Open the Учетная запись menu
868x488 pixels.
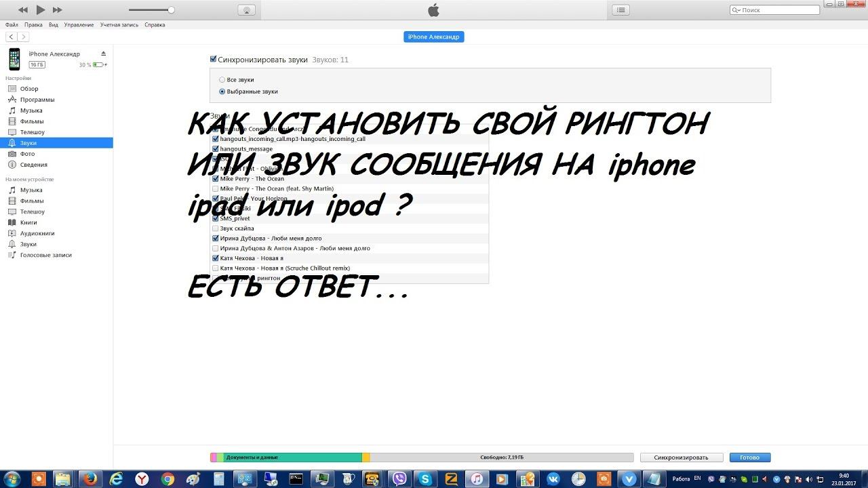tap(119, 25)
